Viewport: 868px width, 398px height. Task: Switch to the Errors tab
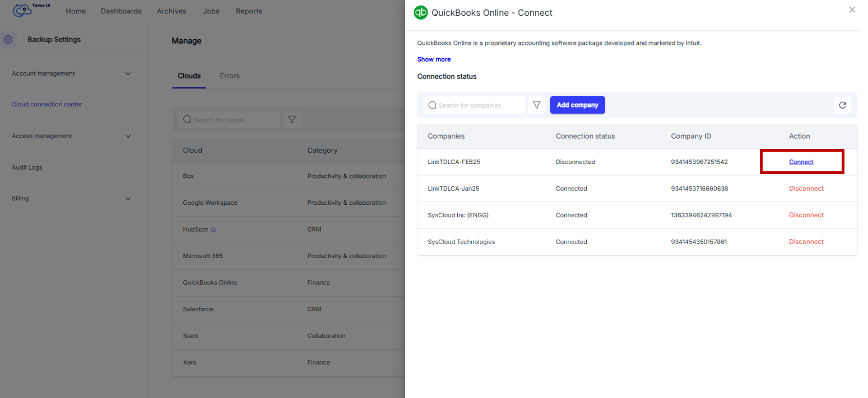(x=230, y=76)
